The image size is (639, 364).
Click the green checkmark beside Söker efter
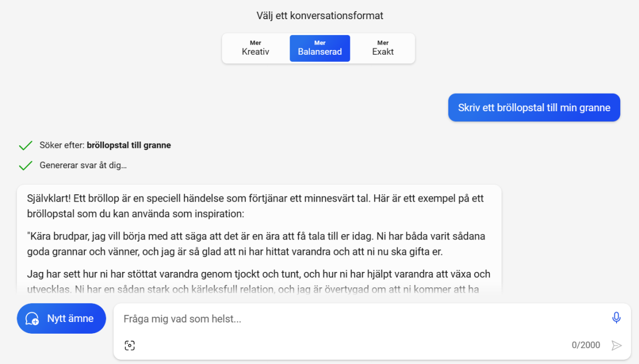26,145
